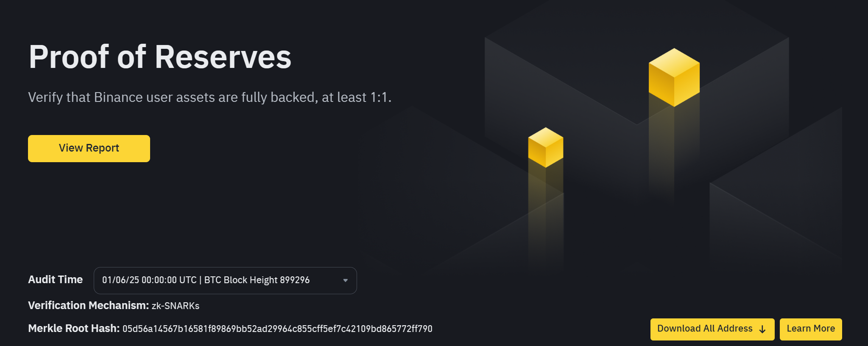868x346 pixels.
Task: Click the 01/06/25 00:00:00 UTC audit date
Action: (x=149, y=280)
